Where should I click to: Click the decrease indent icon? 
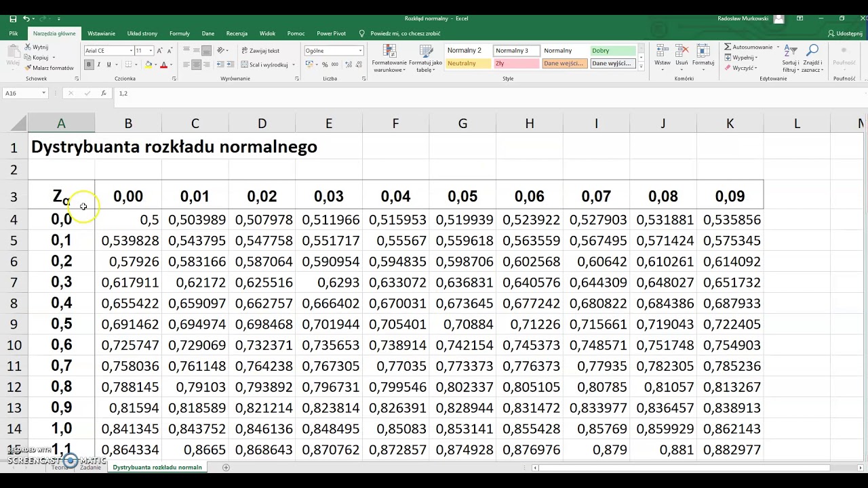coord(220,64)
